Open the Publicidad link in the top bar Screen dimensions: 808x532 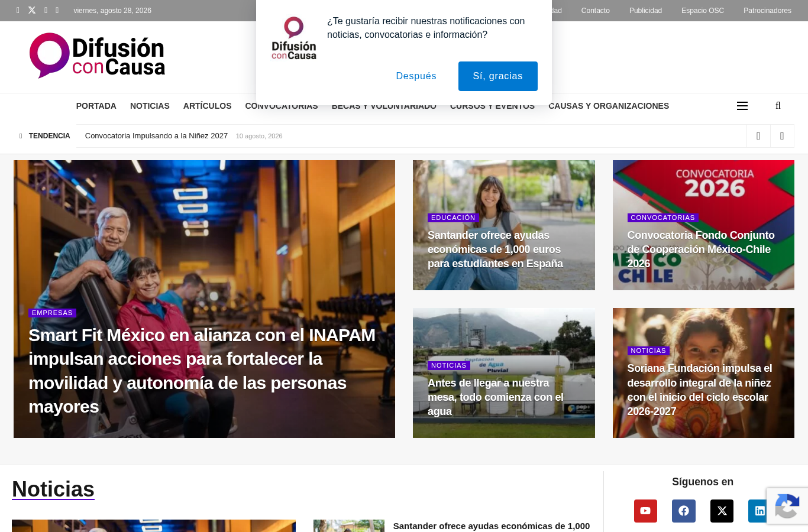point(645,11)
